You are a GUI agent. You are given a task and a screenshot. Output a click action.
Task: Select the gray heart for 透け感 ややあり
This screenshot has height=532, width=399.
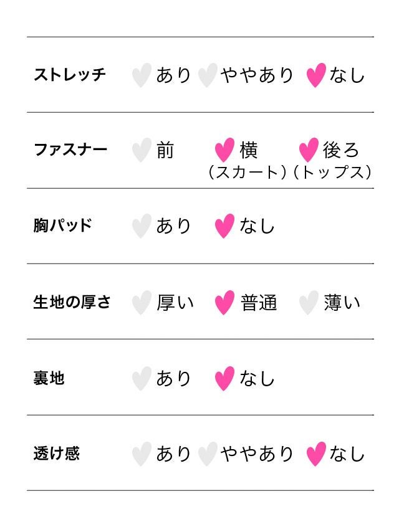point(207,454)
